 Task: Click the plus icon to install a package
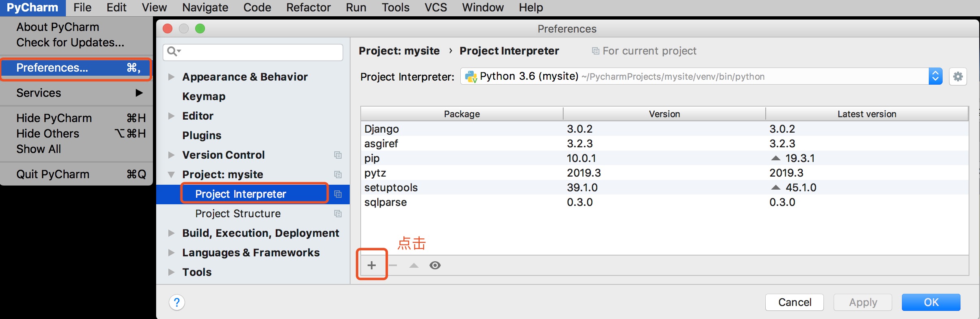(x=372, y=265)
